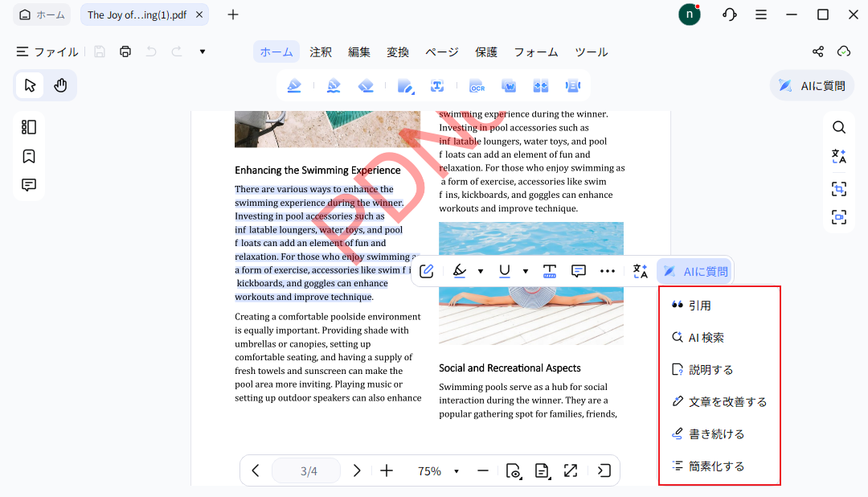868x497 pixels.
Task: Click the translate icon in floating toolbar
Action: [640, 271]
